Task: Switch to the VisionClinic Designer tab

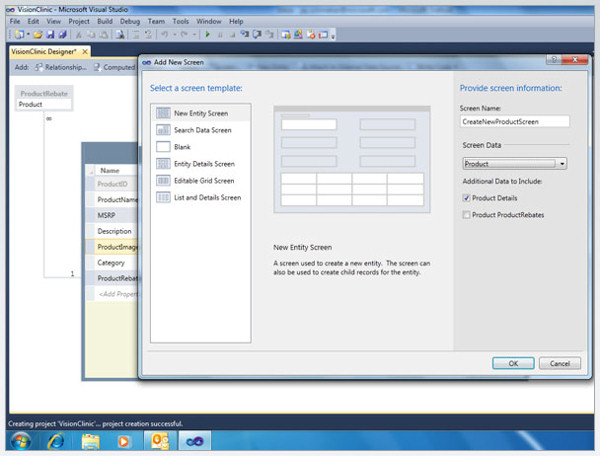Action: [44, 50]
